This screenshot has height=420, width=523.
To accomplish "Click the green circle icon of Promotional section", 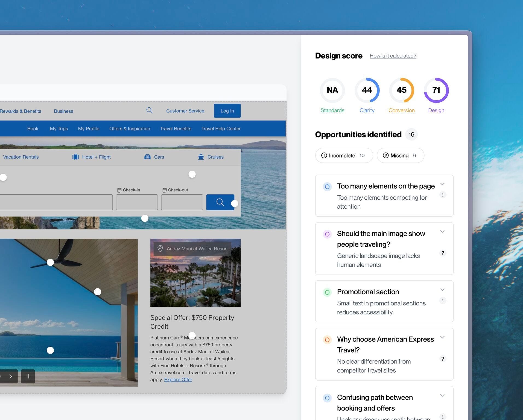I will [x=327, y=292].
